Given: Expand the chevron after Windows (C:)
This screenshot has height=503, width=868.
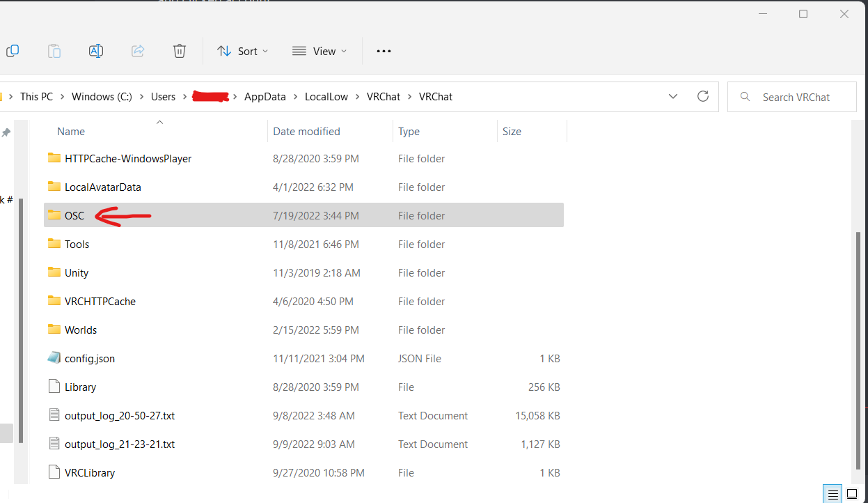Looking at the screenshot, I should point(141,97).
